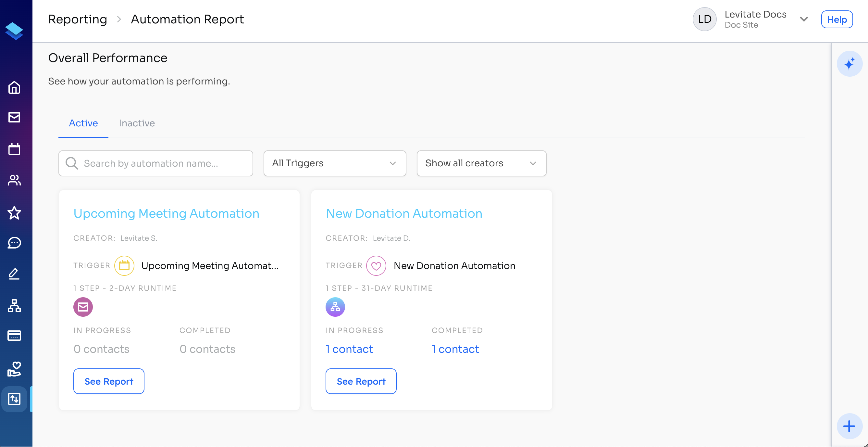The width and height of the screenshot is (868, 447).
Task: Click the heart donation trigger icon
Action: pyautogui.click(x=376, y=265)
